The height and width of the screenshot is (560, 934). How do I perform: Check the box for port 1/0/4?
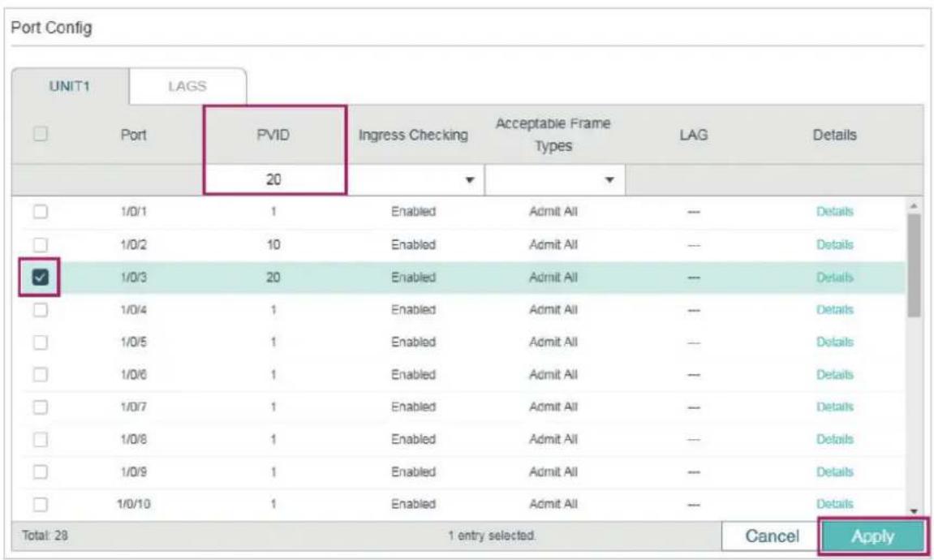(x=40, y=310)
